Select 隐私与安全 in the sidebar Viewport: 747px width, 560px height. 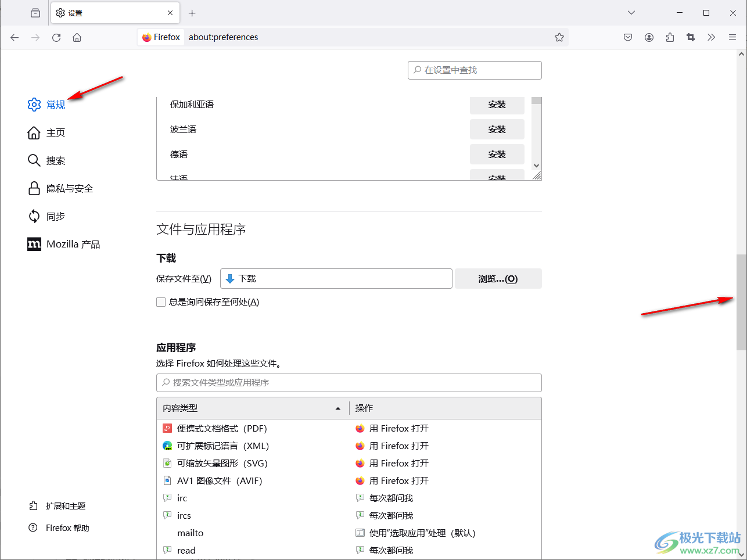click(60, 188)
